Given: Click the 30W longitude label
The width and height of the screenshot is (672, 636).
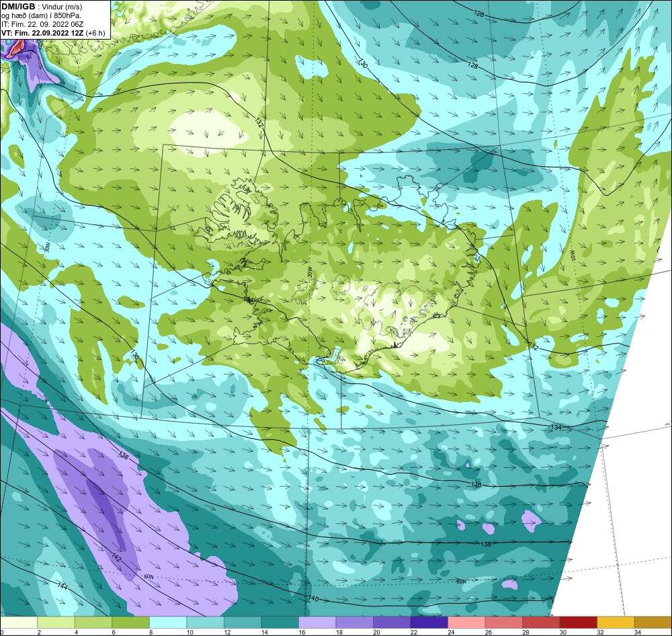Looking at the screenshot, I should 47,247.
